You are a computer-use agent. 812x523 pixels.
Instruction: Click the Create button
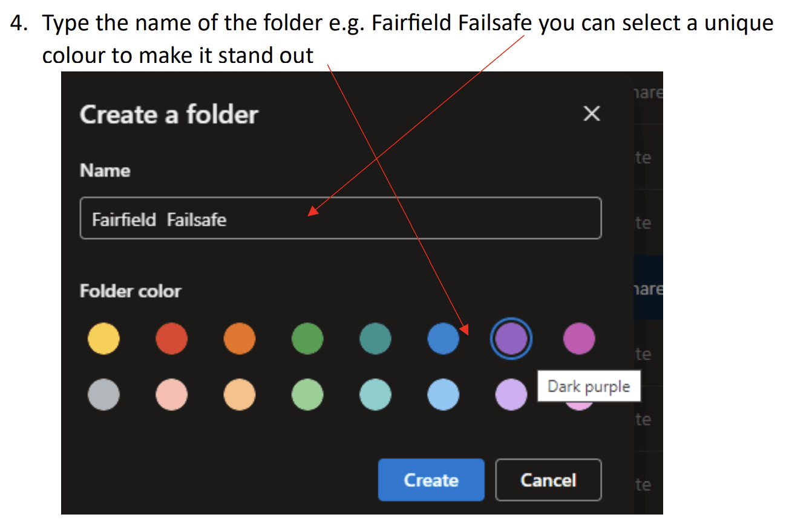[431, 480]
